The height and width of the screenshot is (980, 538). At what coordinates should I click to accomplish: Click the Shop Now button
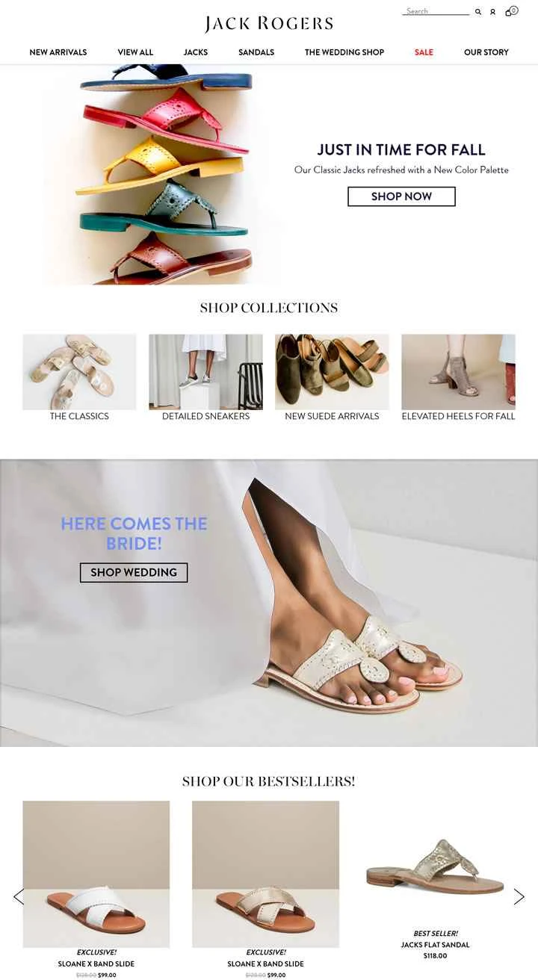(401, 196)
